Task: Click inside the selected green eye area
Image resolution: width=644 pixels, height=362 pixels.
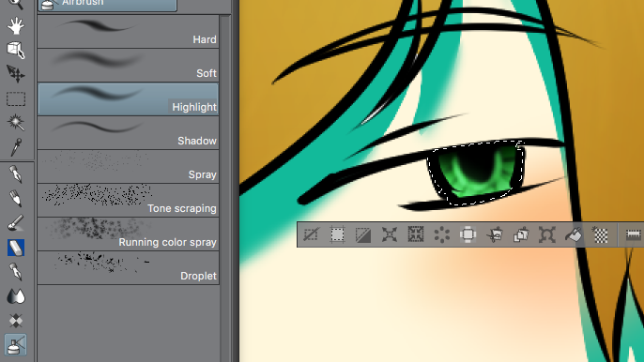Action: tap(477, 173)
